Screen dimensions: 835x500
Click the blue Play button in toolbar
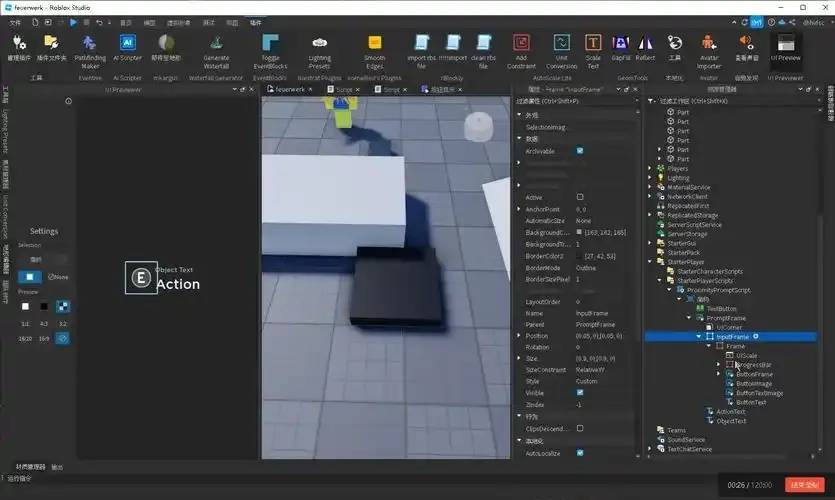73,22
